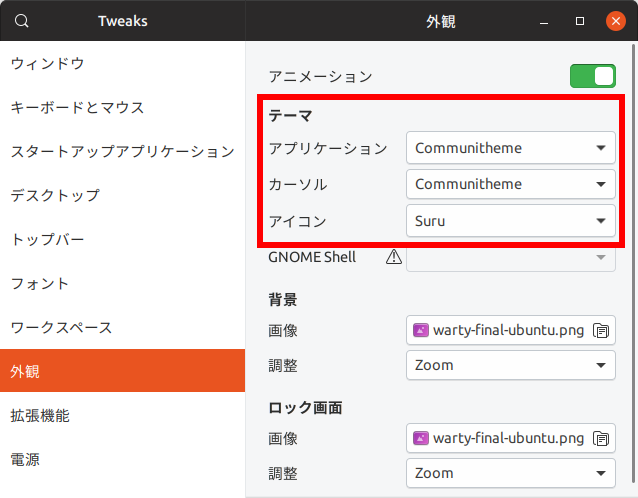Click the Tweaks title in header bar
Image resolution: width=638 pixels, height=498 pixels.
tap(123, 21)
